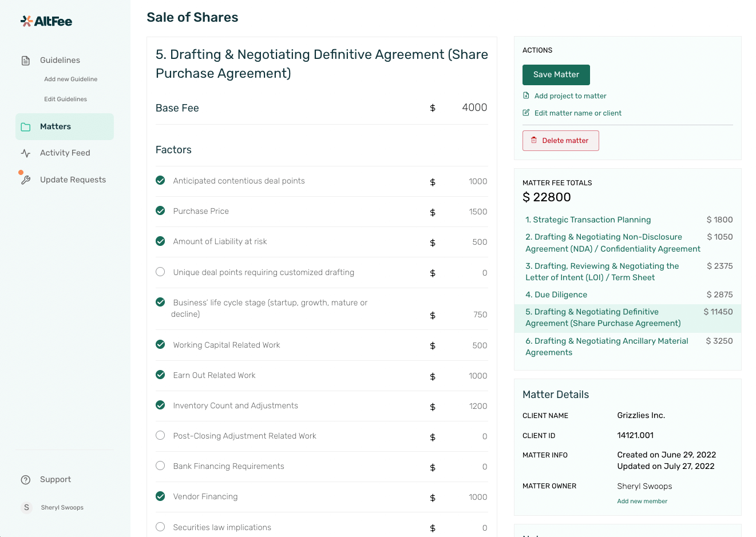The width and height of the screenshot is (756, 537).
Task: Click the Update Requests wrench icon
Action: tap(26, 180)
